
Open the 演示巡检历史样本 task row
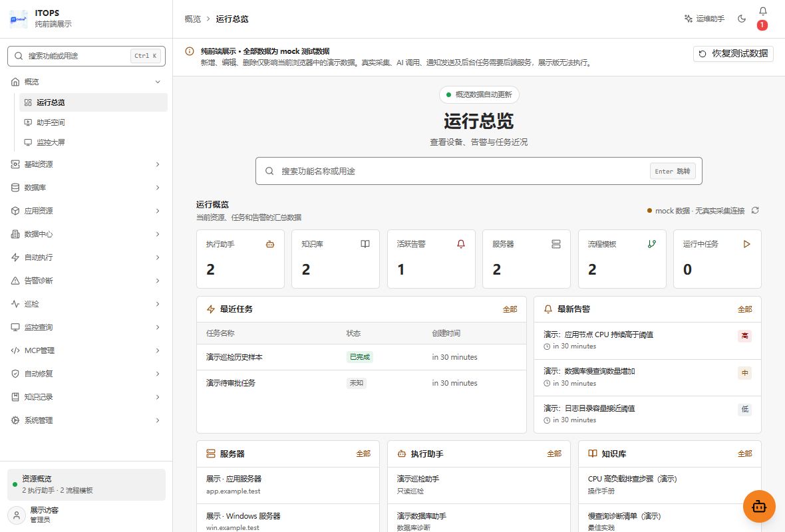(x=361, y=357)
